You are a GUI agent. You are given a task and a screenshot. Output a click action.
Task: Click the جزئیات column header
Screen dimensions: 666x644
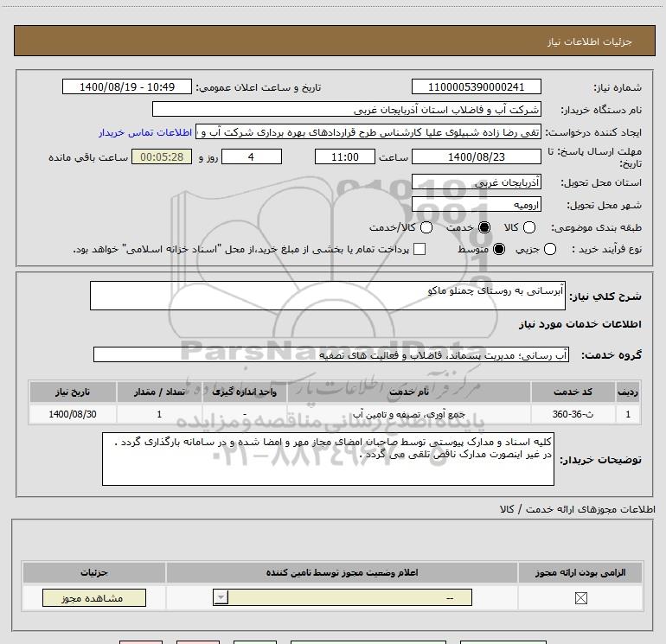click(x=94, y=572)
